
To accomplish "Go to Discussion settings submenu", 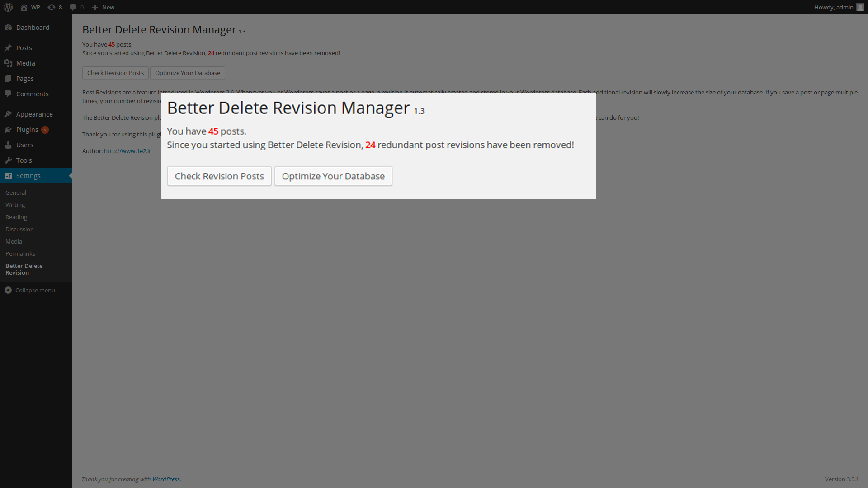I will tap(19, 229).
